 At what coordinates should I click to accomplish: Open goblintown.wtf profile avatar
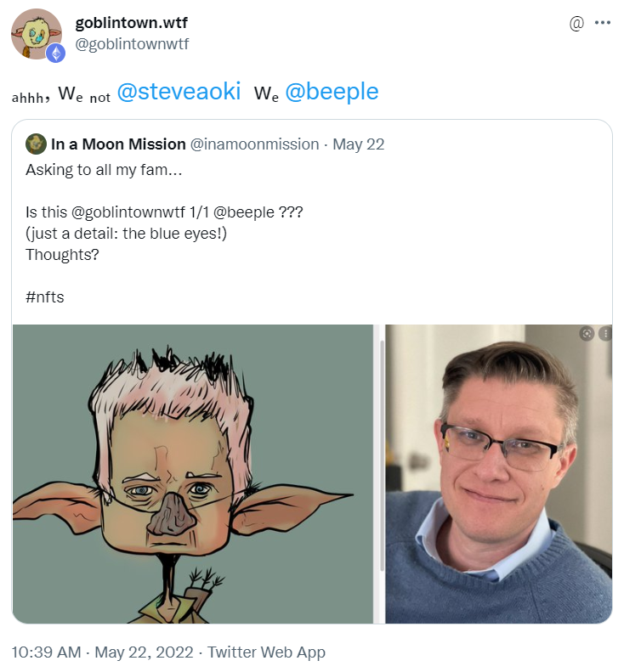coord(36,34)
